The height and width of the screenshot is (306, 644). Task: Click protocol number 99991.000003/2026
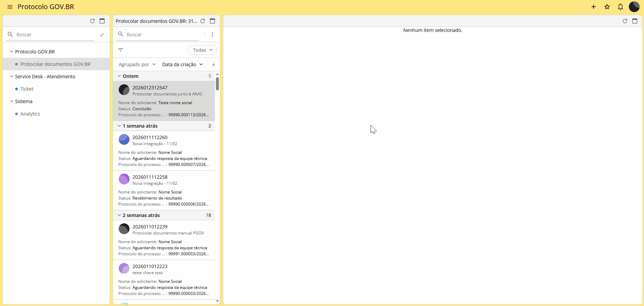(x=189, y=254)
